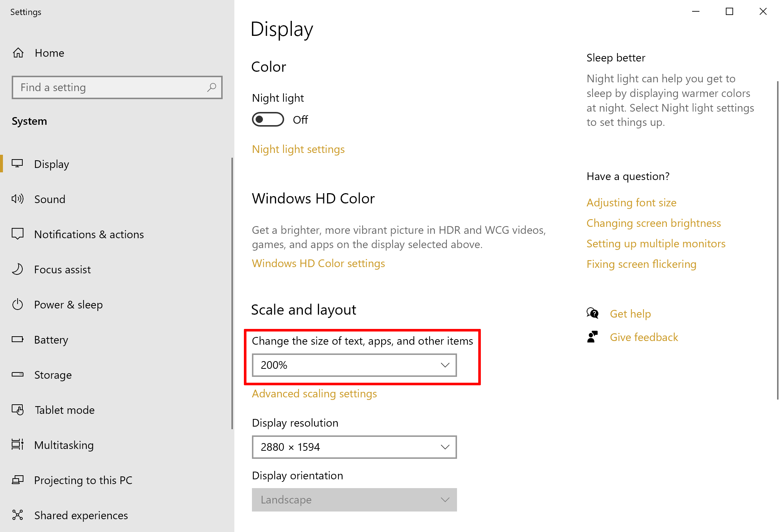Viewport: 780px width, 532px height.
Task: Click the Get help chat icon
Action: click(593, 314)
